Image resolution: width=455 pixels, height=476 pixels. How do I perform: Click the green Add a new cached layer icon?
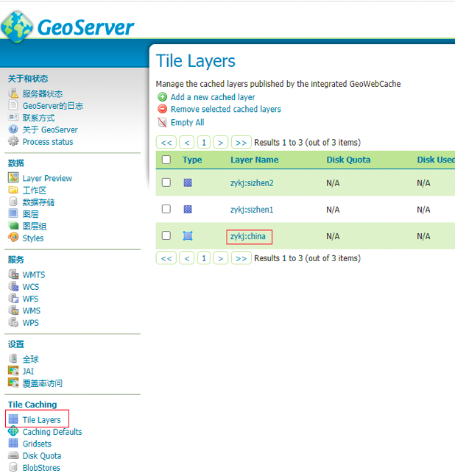coord(162,97)
